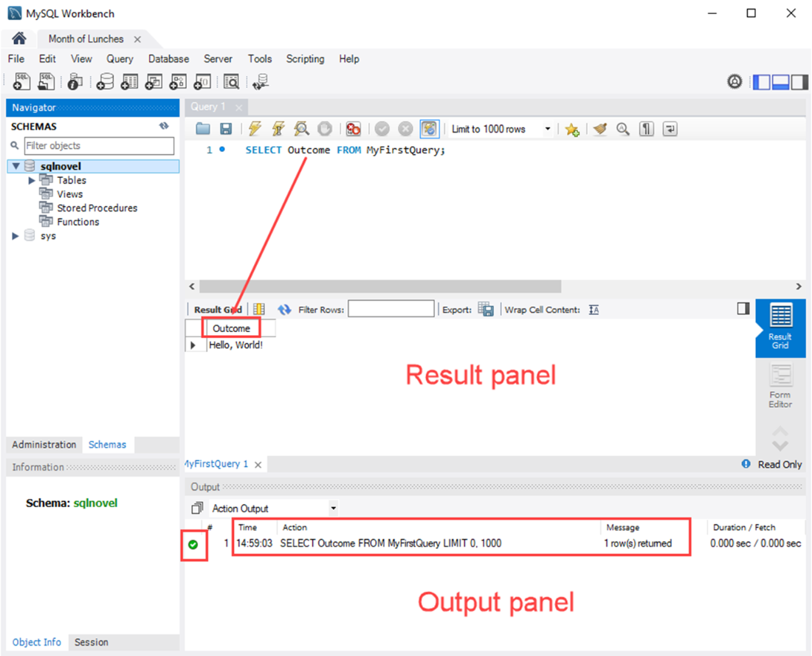Open the Database menu
Screen dimensions: 812x656
coord(168,59)
